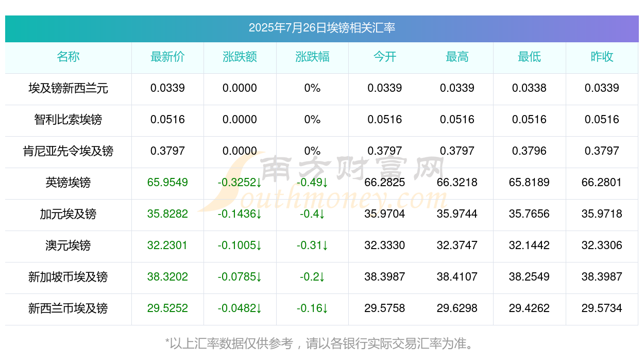Click change amount -0.1005↓ in 澳元埃镑 row
The height and width of the screenshot is (360, 644).
(240, 246)
